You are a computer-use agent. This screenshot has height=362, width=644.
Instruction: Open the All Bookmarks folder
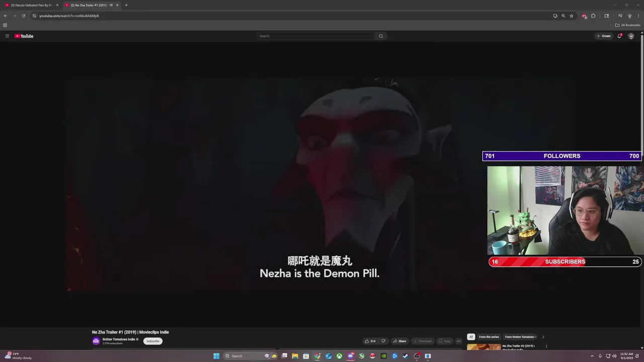[x=627, y=25]
